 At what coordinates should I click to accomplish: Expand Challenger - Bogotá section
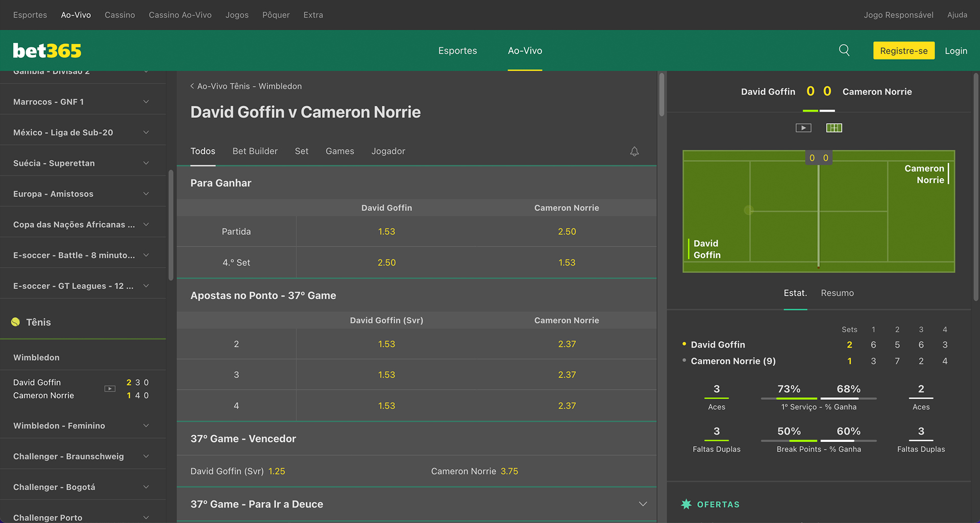[x=83, y=487]
